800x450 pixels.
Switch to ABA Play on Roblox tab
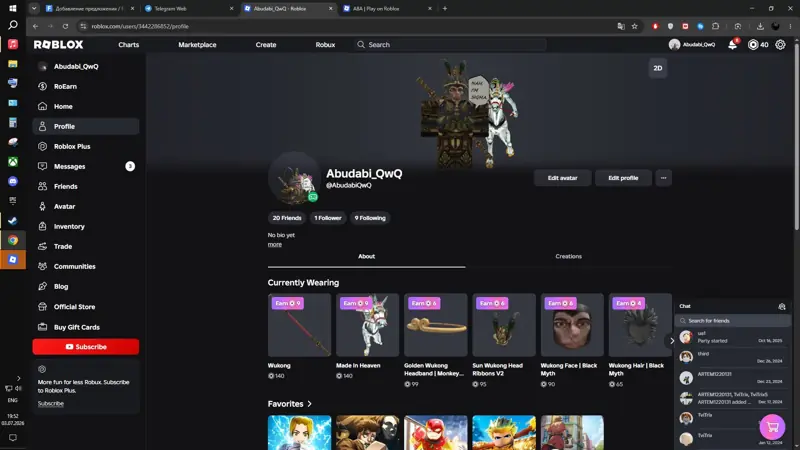[x=388, y=9]
